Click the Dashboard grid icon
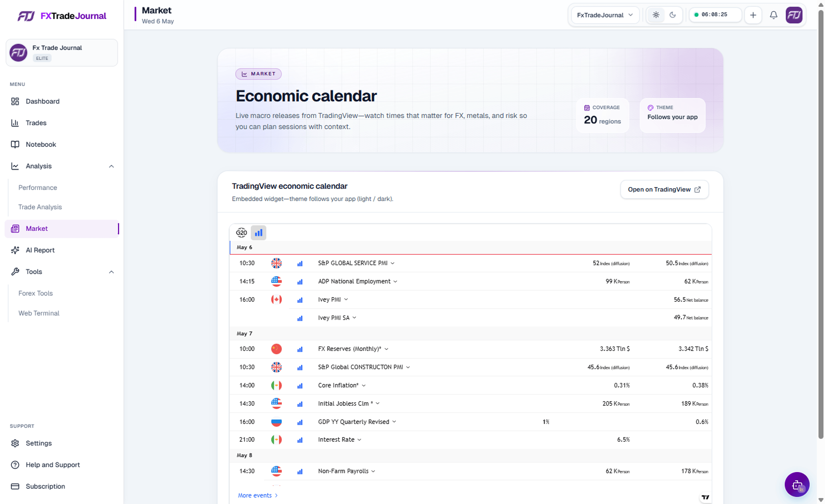 pos(15,102)
